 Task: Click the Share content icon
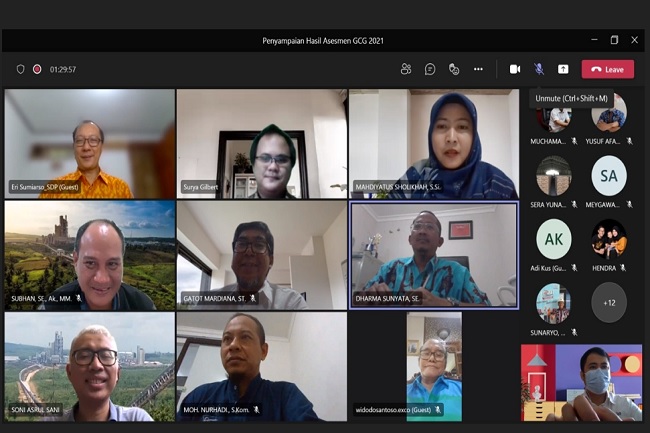click(563, 69)
